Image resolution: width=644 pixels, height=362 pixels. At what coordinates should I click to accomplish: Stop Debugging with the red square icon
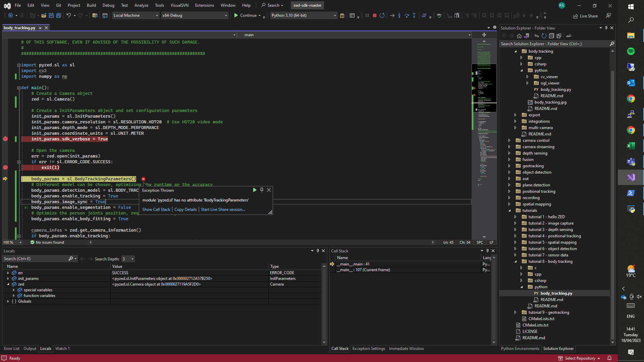click(x=374, y=15)
